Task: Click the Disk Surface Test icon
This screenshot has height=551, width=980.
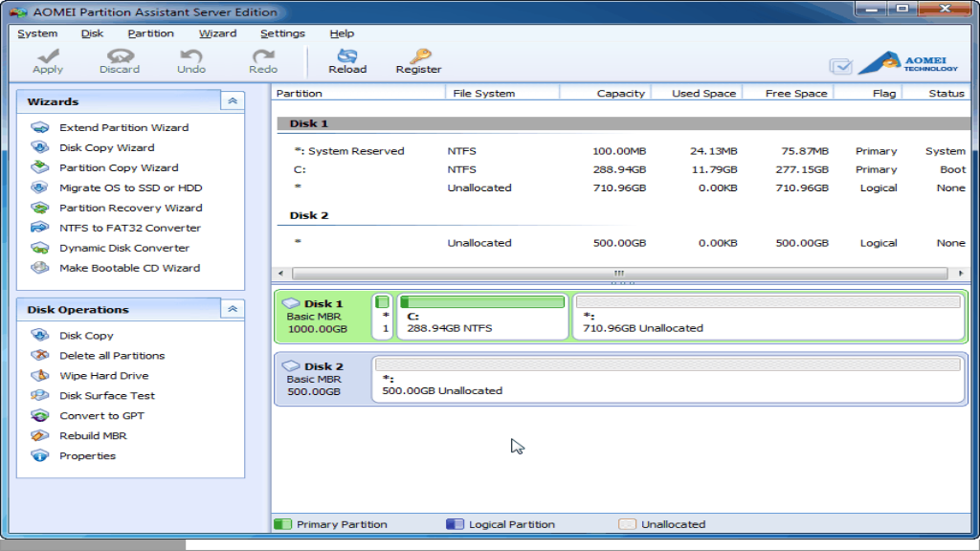Action: point(40,395)
